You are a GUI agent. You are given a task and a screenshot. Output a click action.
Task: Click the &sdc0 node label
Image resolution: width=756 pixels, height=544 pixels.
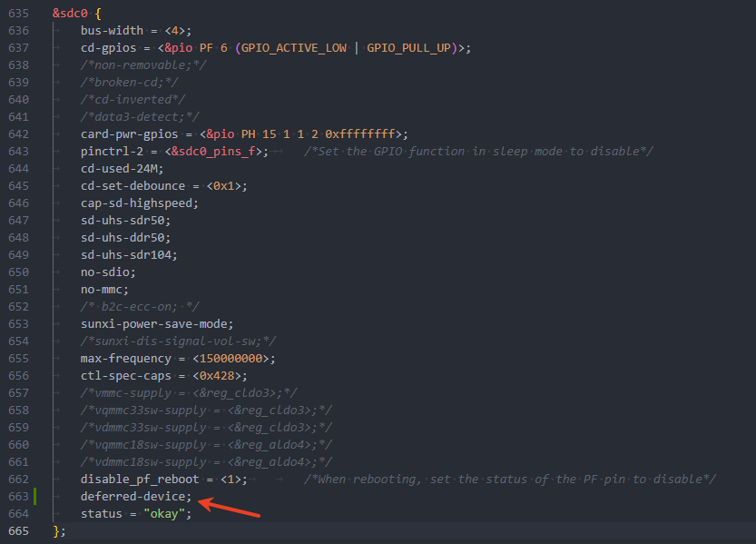pyautogui.click(x=70, y=14)
